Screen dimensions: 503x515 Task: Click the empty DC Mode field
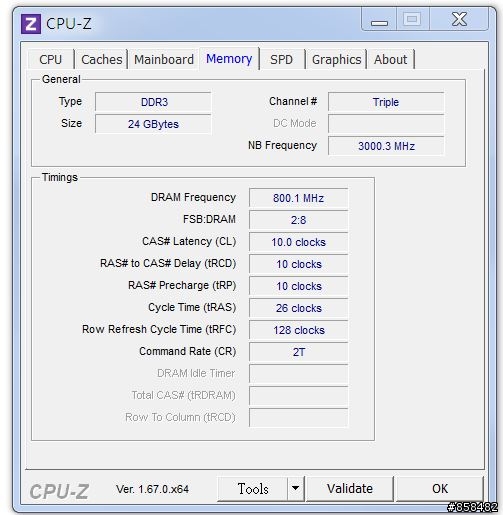click(x=386, y=124)
